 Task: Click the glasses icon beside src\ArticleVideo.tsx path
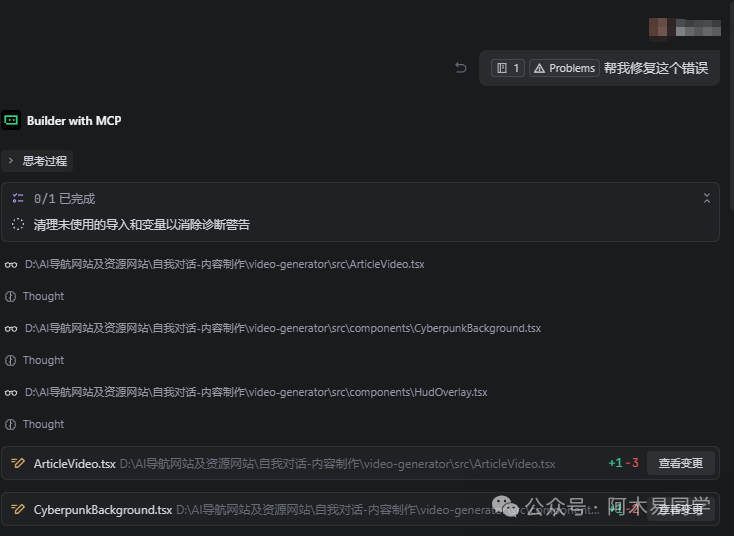(x=11, y=264)
